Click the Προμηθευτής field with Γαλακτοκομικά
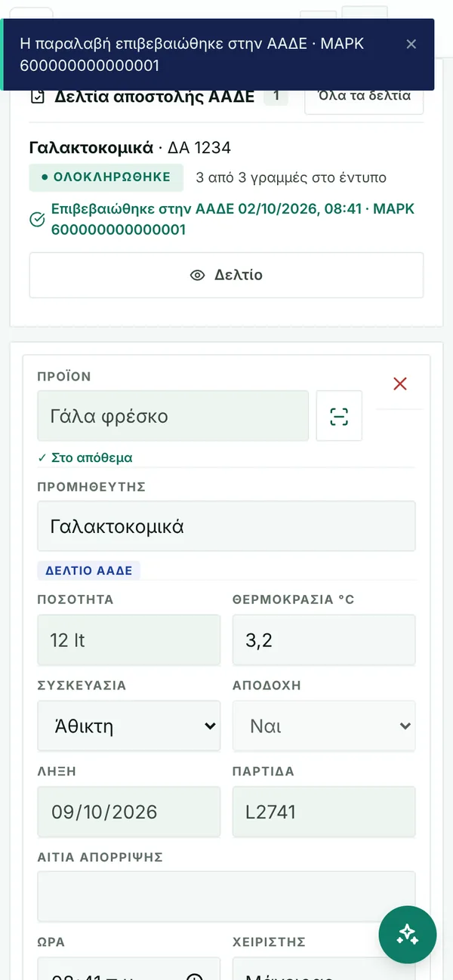Viewport: 453px width, 980px height. coord(226,526)
